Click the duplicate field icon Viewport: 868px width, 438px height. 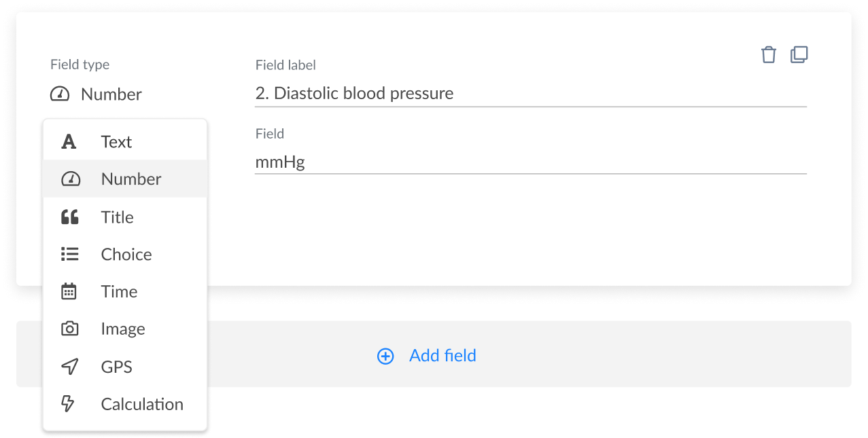[x=799, y=54]
